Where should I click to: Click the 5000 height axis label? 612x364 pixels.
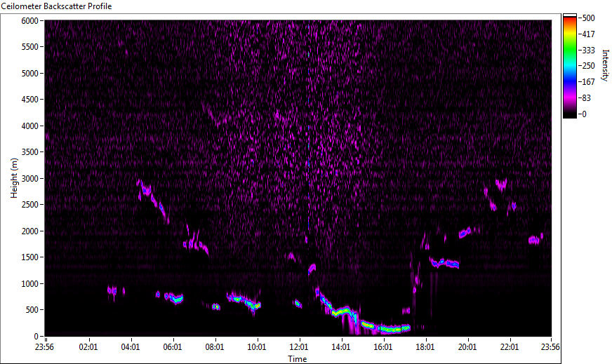pyautogui.click(x=30, y=74)
